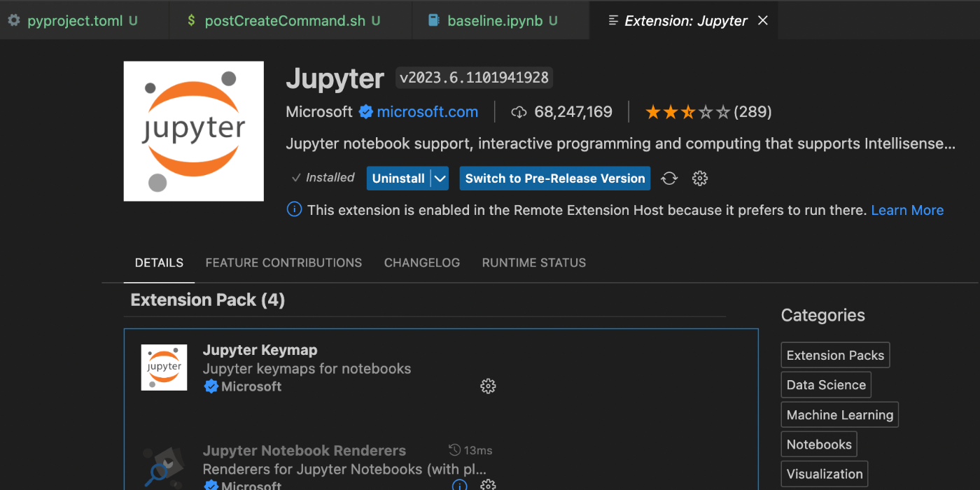Open the baseline.ipynb tab
The height and width of the screenshot is (490, 980).
(500, 20)
